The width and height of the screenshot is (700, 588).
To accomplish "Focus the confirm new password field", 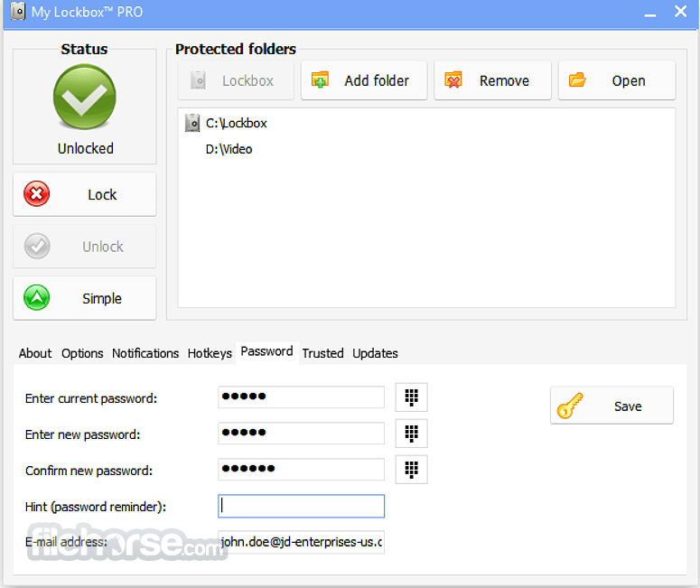I will [302, 470].
